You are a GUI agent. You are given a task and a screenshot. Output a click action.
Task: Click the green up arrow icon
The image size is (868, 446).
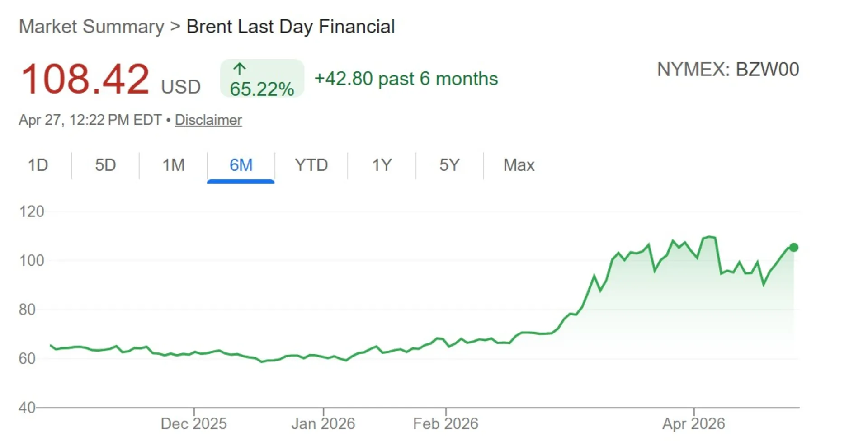click(x=239, y=69)
